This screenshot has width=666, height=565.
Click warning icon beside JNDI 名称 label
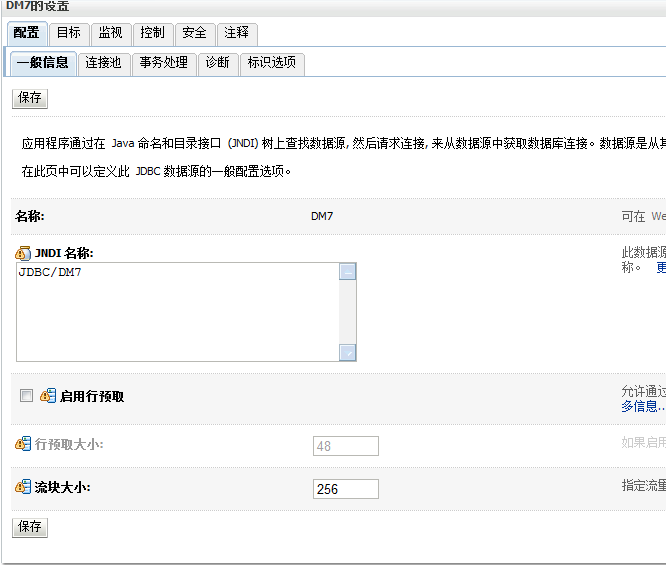click(23, 253)
